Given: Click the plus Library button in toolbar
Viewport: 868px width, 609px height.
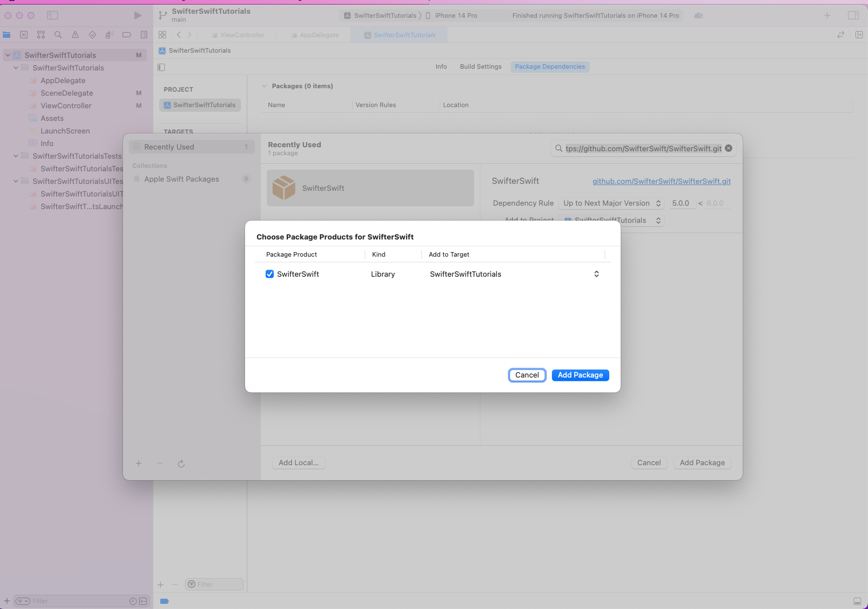Looking at the screenshot, I should click(827, 15).
